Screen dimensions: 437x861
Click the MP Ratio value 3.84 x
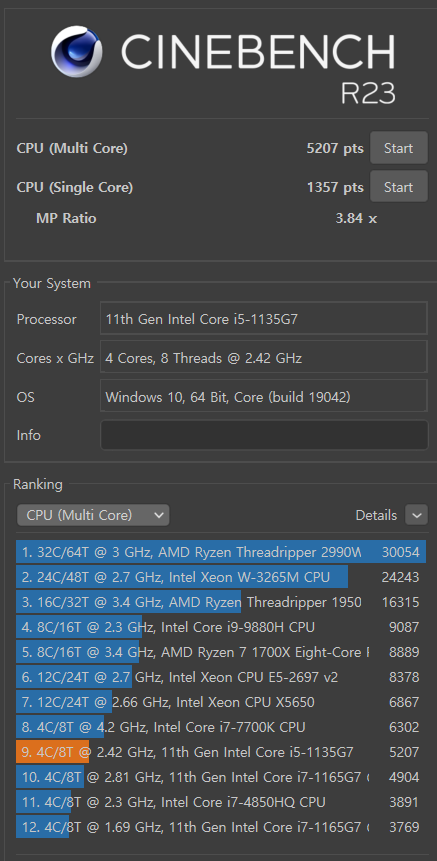[356, 218]
